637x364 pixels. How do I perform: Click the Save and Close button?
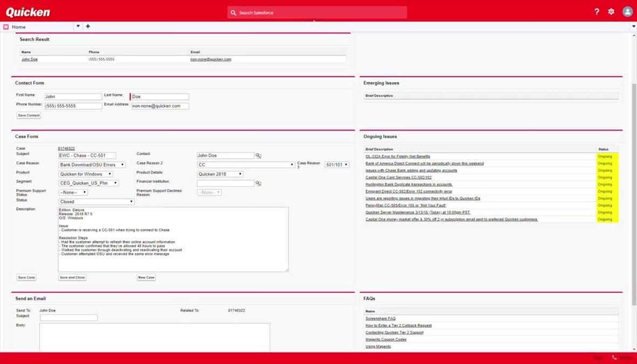point(72,278)
